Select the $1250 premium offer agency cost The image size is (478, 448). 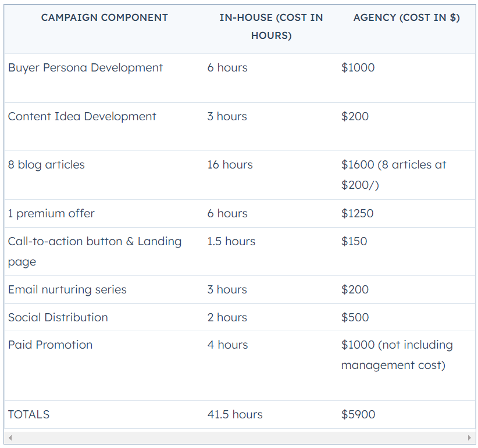click(x=357, y=213)
